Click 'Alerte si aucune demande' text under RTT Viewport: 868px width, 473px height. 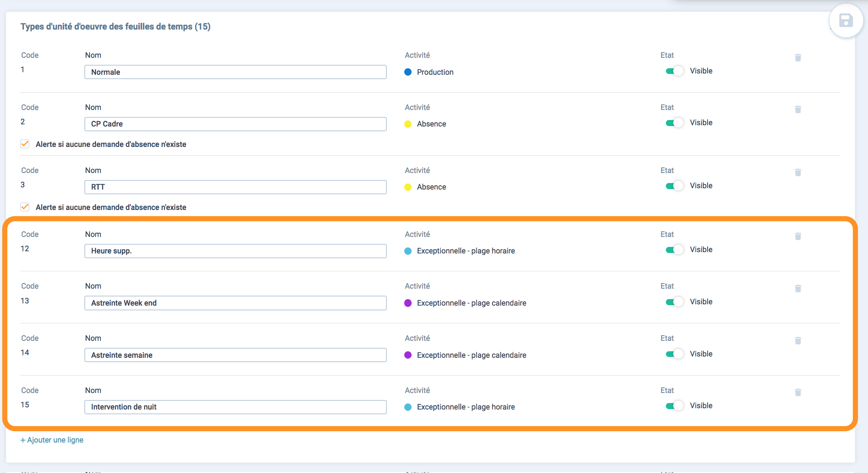(111, 207)
